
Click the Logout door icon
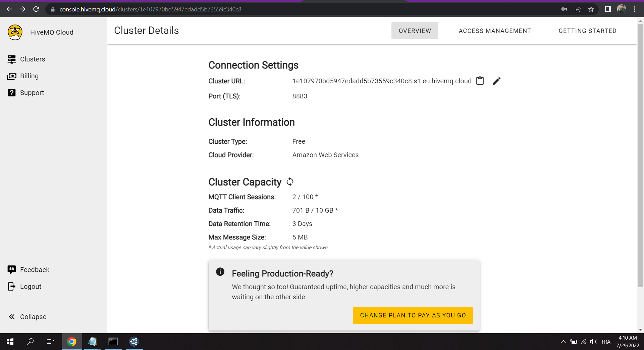tap(12, 286)
